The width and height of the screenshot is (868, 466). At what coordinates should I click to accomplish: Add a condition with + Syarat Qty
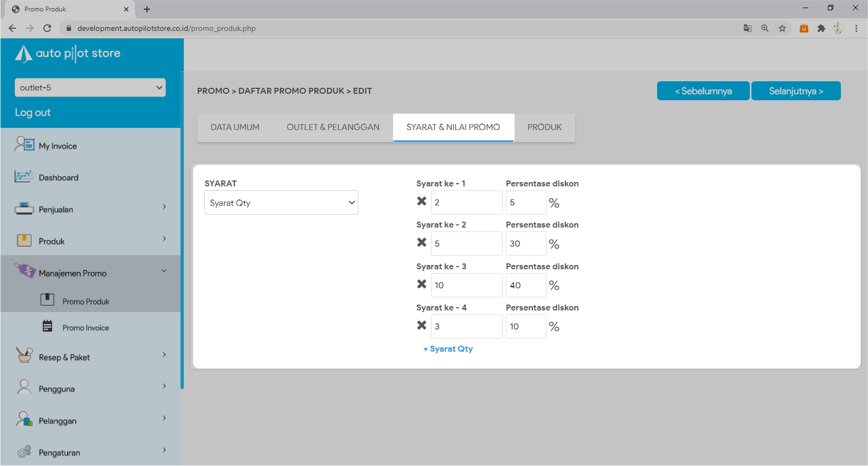(x=448, y=349)
